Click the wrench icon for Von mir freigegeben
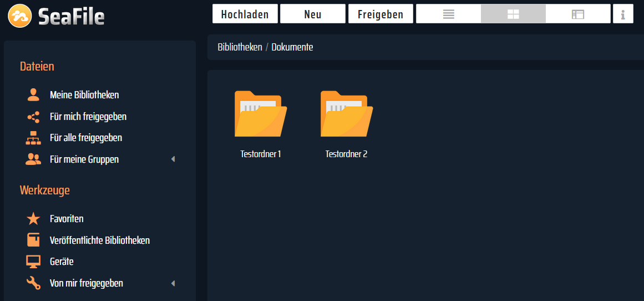The width and height of the screenshot is (644, 301). click(x=33, y=283)
